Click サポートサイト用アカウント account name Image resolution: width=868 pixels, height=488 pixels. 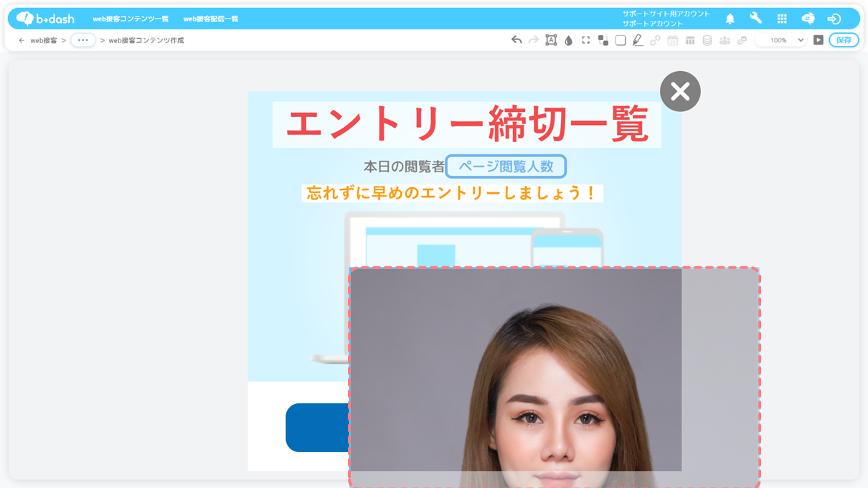coord(666,14)
